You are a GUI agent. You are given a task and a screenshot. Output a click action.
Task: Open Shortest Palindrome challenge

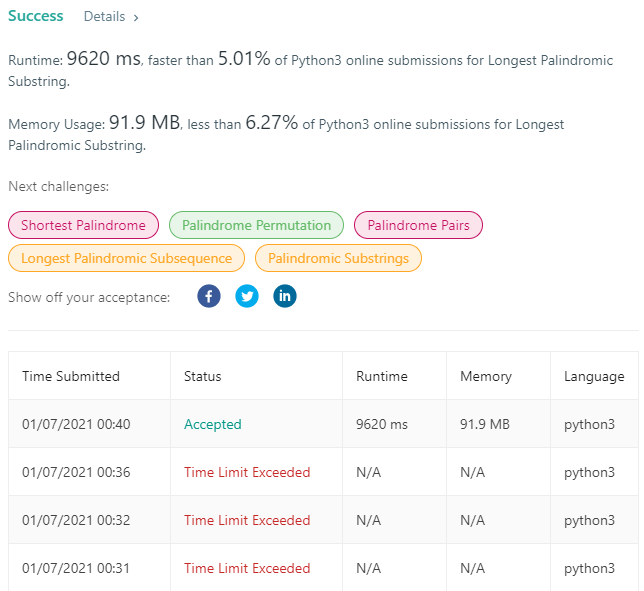[x=83, y=225]
